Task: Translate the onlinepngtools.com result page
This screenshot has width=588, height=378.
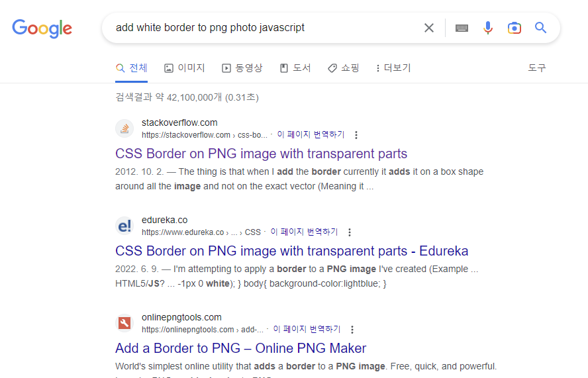Action: 307,329
